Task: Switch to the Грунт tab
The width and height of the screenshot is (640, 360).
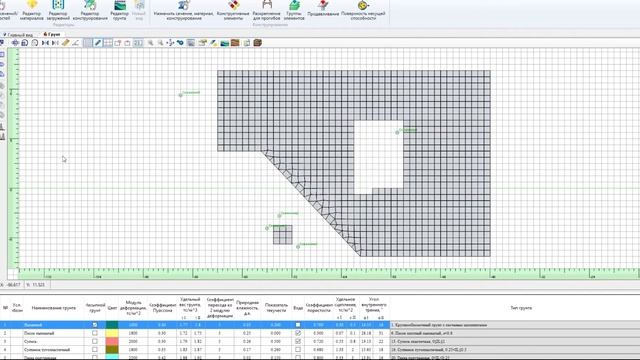Action: 52,35
